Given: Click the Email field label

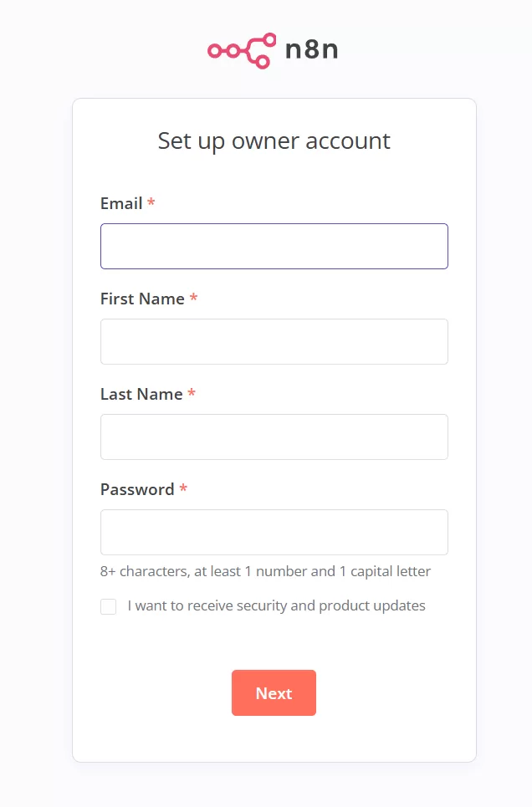Looking at the screenshot, I should point(121,203).
